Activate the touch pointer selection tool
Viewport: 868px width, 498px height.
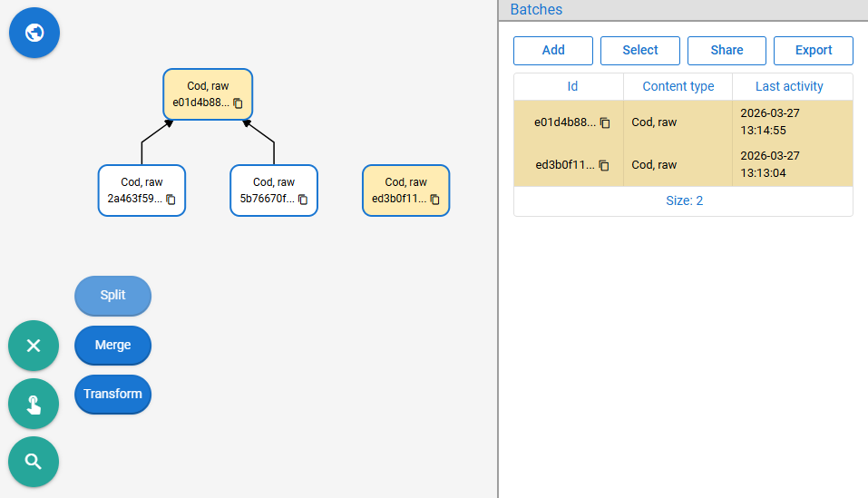tap(34, 404)
